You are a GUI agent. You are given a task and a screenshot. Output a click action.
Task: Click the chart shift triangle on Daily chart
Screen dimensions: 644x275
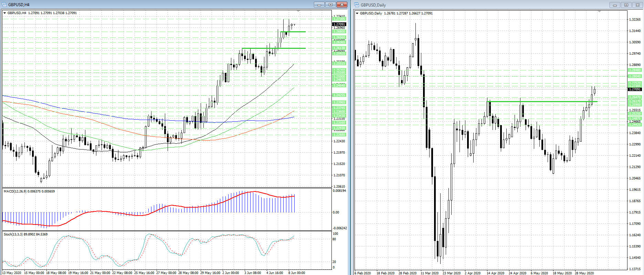pos(599,12)
